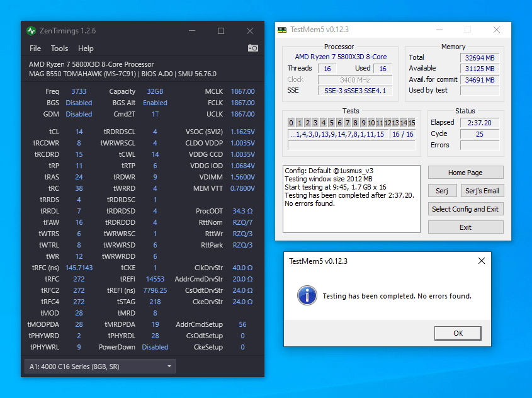Click the blue information icon in the dialog
This screenshot has height=398, width=532.
click(x=307, y=295)
